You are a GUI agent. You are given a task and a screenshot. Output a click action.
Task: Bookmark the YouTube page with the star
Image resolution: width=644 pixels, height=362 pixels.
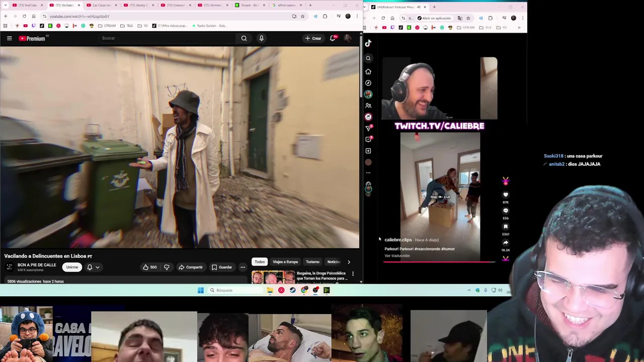302,16
